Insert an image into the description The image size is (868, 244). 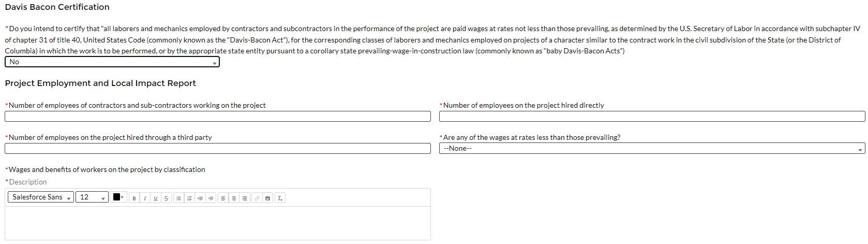267,198
